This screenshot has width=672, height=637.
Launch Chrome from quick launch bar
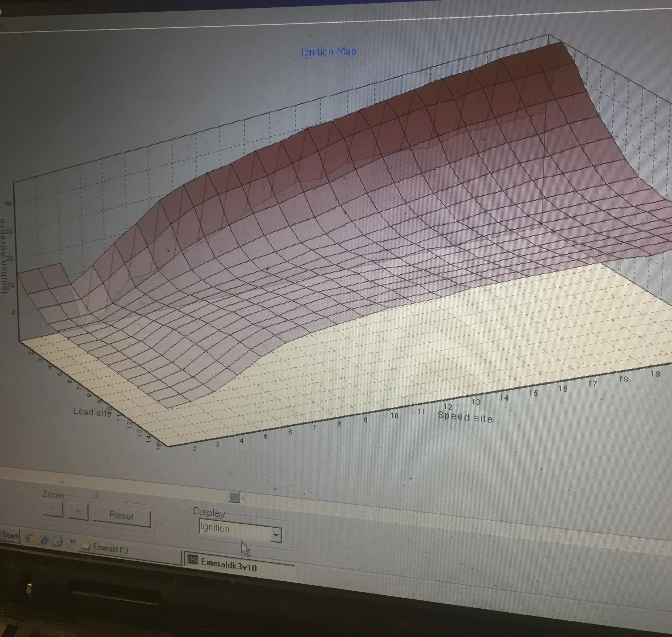(x=30, y=538)
